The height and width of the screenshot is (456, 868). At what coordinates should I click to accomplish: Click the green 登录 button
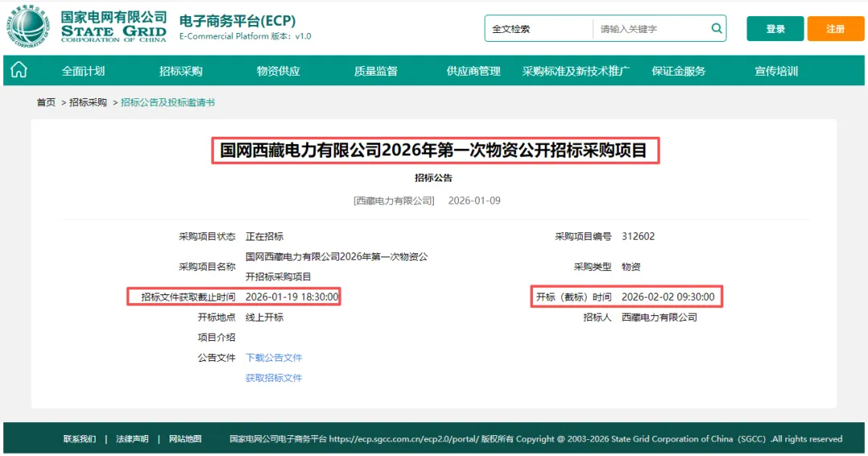(775, 29)
